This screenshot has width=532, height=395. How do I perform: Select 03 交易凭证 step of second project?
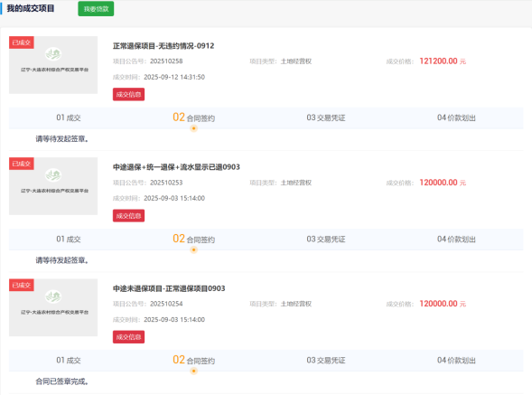(x=326, y=240)
